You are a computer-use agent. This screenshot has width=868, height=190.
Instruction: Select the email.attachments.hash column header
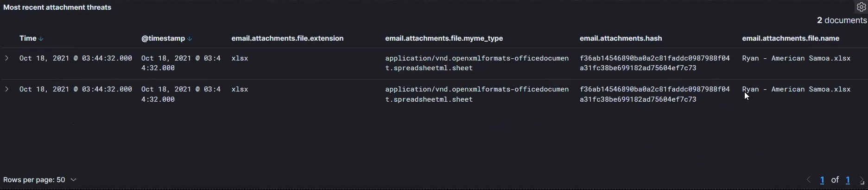tap(621, 38)
